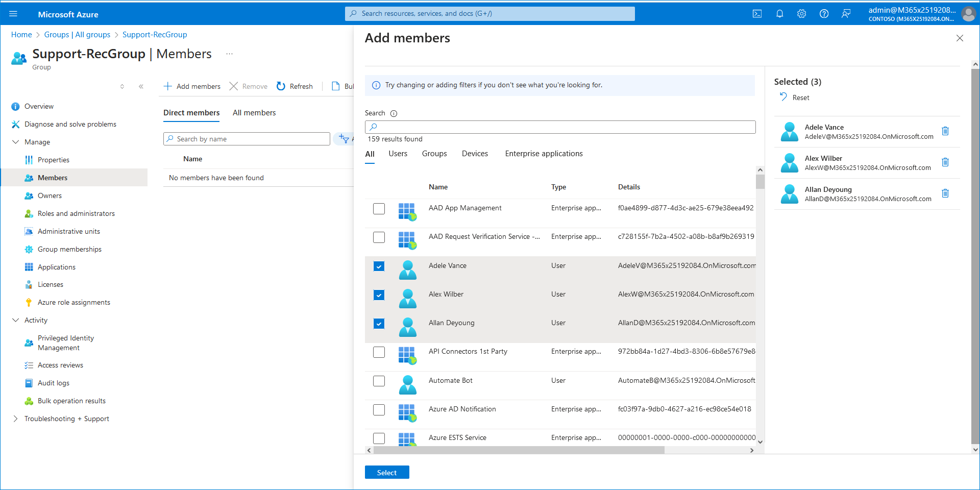The width and height of the screenshot is (980, 490).
Task: Check the AAD App Management checkbox
Action: pyautogui.click(x=379, y=209)
